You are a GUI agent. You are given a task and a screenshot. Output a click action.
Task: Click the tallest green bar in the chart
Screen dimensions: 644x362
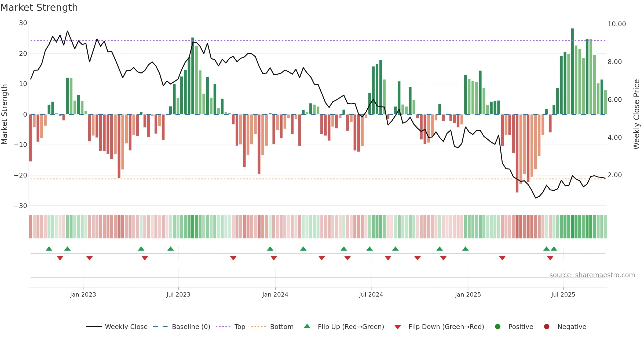[572, 71]
